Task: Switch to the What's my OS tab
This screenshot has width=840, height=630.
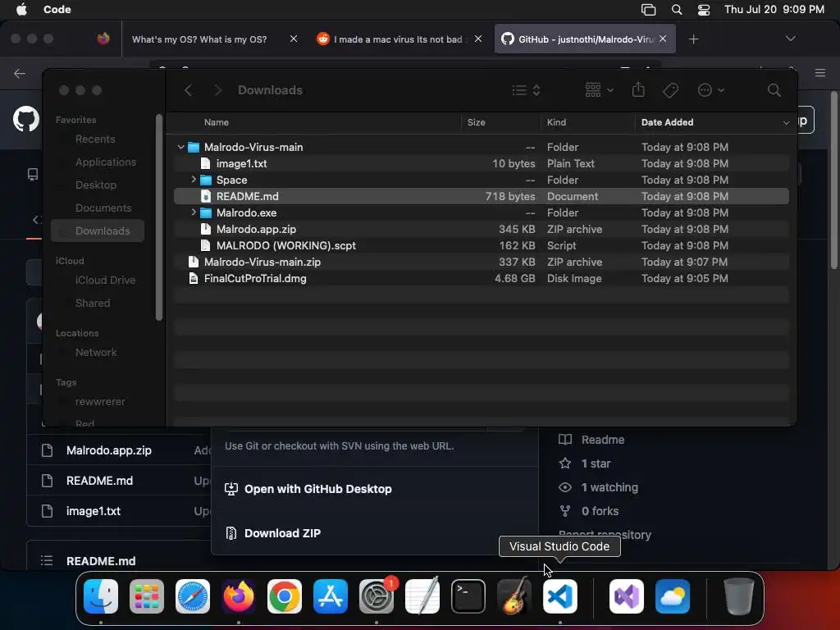Action: click(199, 39)
